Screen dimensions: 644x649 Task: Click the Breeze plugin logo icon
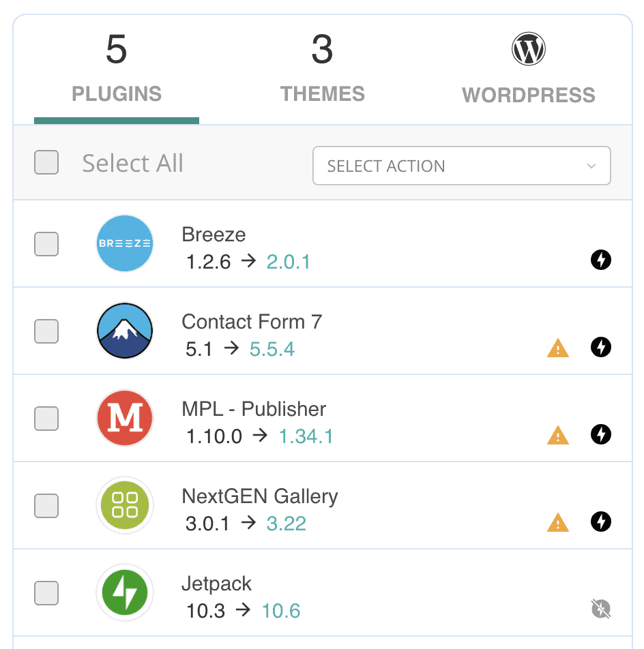(125, 243)
